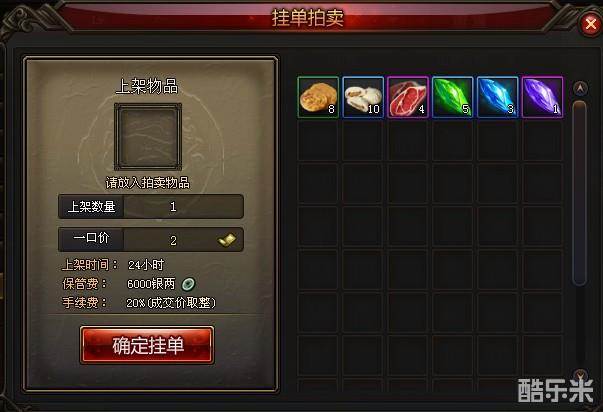Close the 挂单拍卖 auction window
Image resolution: width=603 pixels, height=412 pixels.
tap(591, 24)
